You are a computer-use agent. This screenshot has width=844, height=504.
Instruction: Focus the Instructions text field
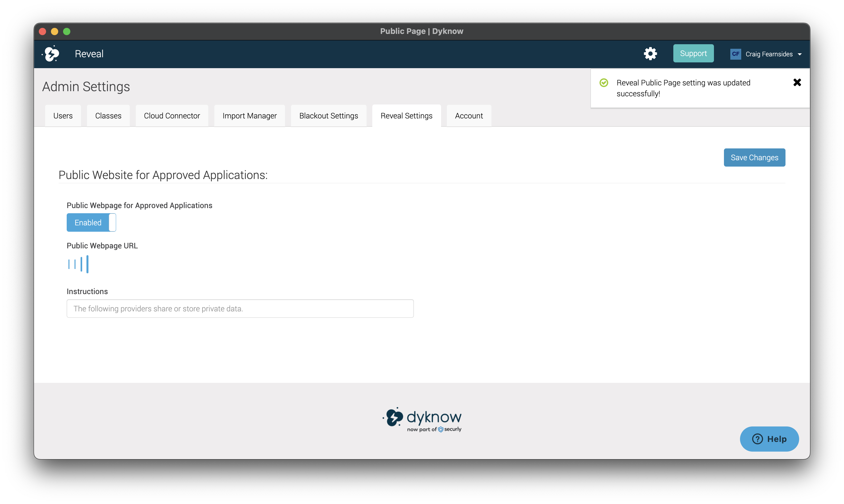(240, 308)
